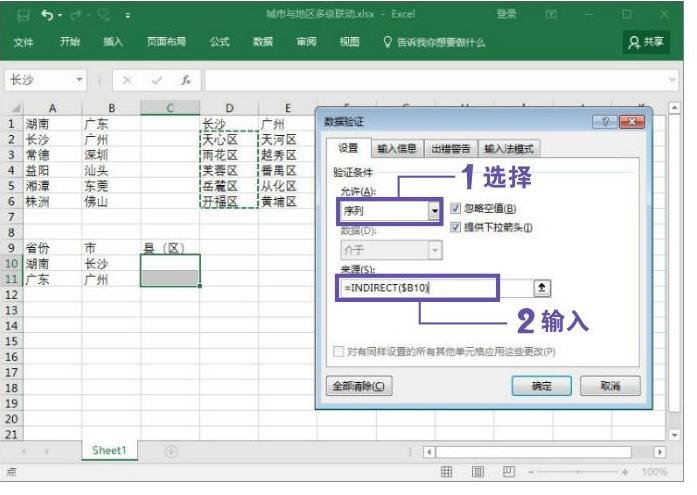697x495 pixels.
Task: Switch to the 输入法模式 tab
Action: point(509,148)
